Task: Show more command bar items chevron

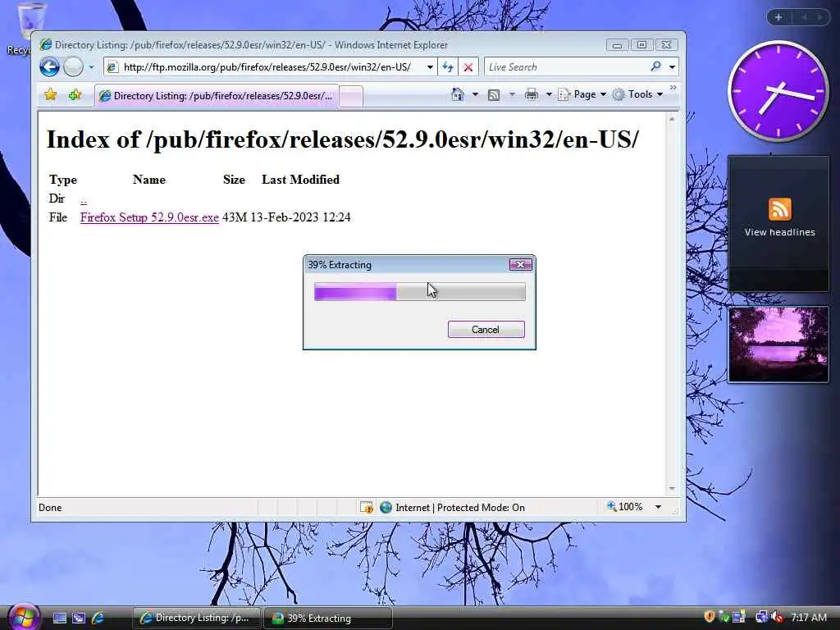Action: [x=673, y=87]
